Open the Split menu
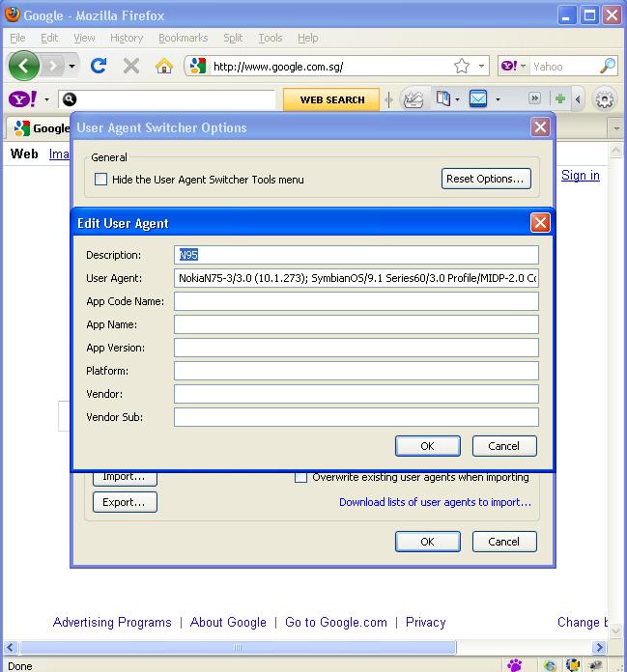The width and height of the screenshot is (627, 672). [233, 39]
